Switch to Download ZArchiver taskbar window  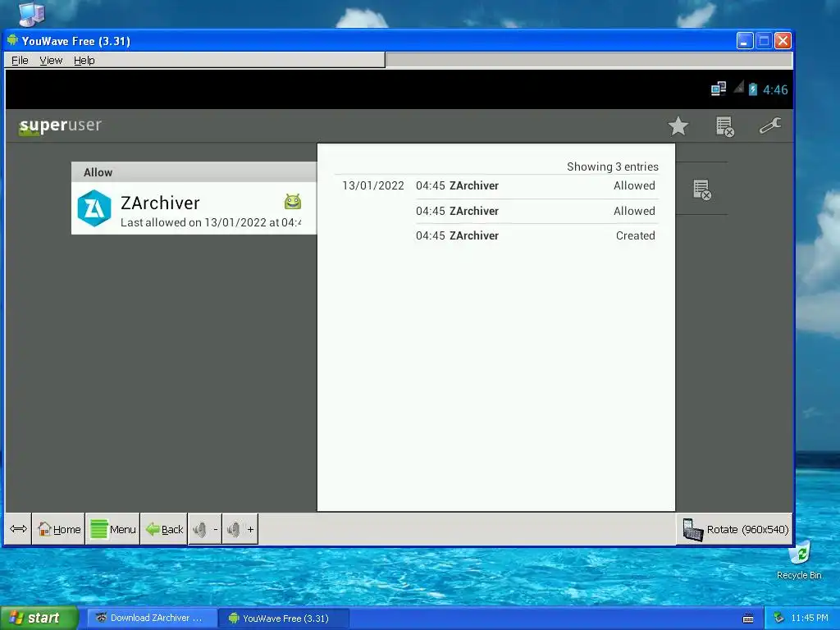152,618
